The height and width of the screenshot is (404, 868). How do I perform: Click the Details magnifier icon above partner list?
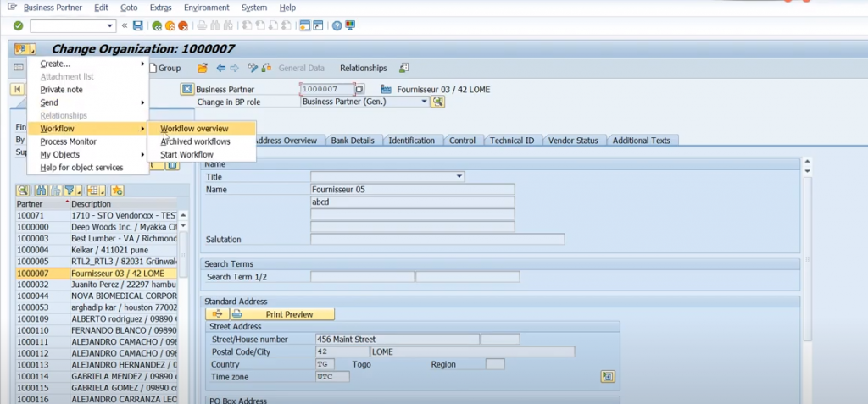click(x=23, y=191)
